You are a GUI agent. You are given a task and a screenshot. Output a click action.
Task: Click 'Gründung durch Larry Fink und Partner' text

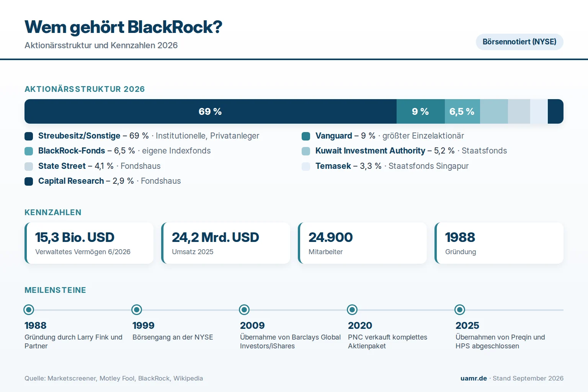pyautogui.click(x=73, y=341)
